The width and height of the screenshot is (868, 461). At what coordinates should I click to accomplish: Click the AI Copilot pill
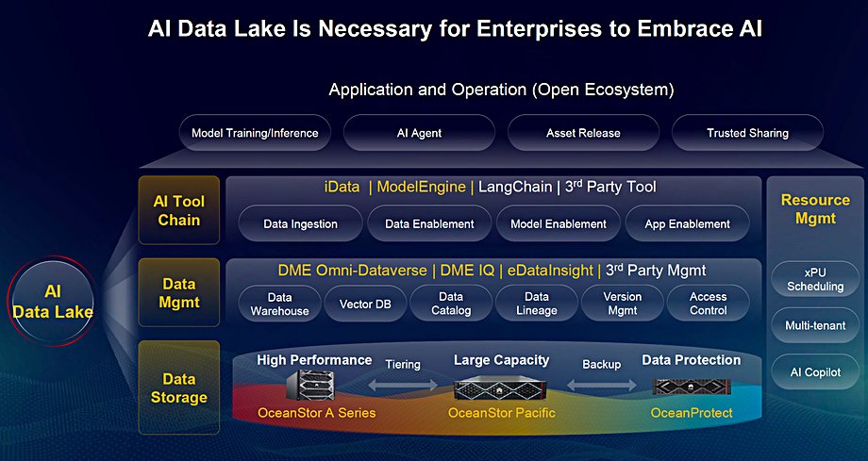[x=815, y=371]
